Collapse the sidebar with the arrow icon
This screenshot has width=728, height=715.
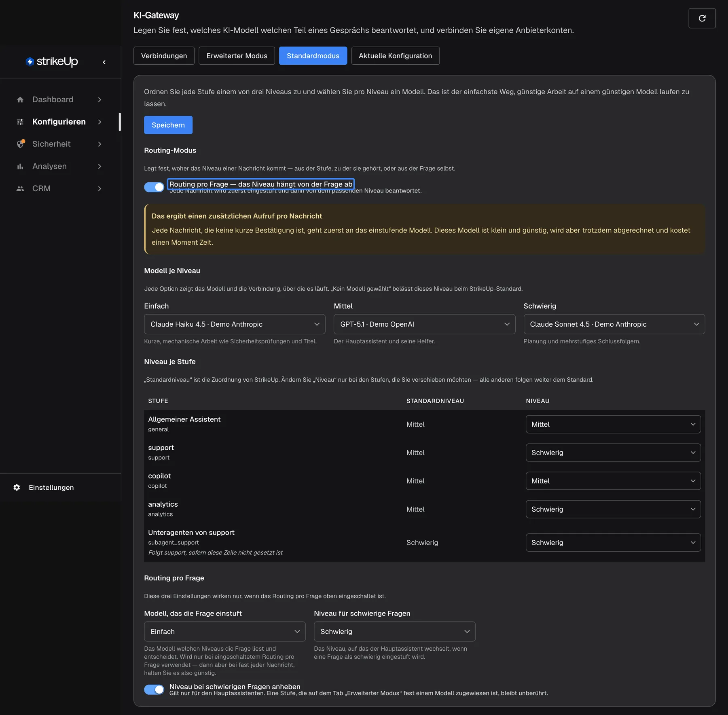click(104, 62)
